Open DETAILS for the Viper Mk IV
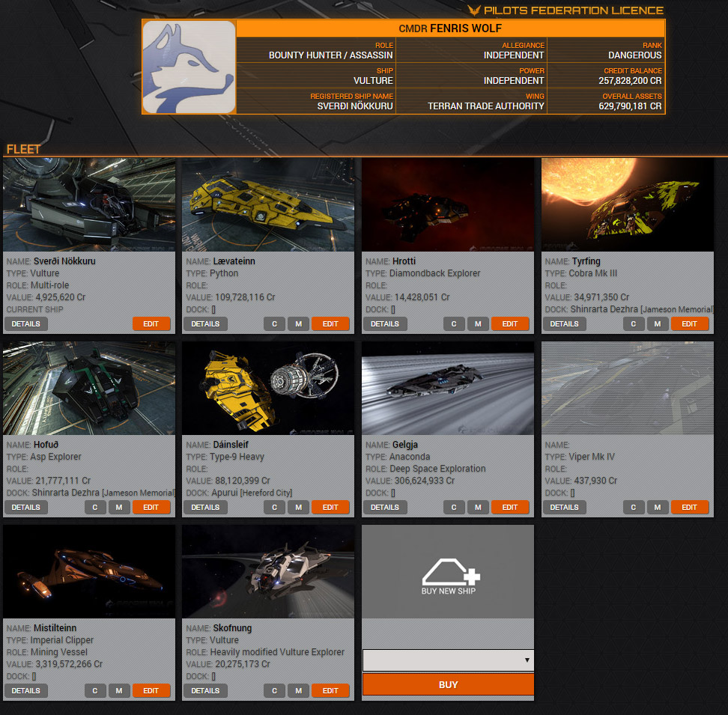Viewport: 728px width, 715px height. point(565,507)
